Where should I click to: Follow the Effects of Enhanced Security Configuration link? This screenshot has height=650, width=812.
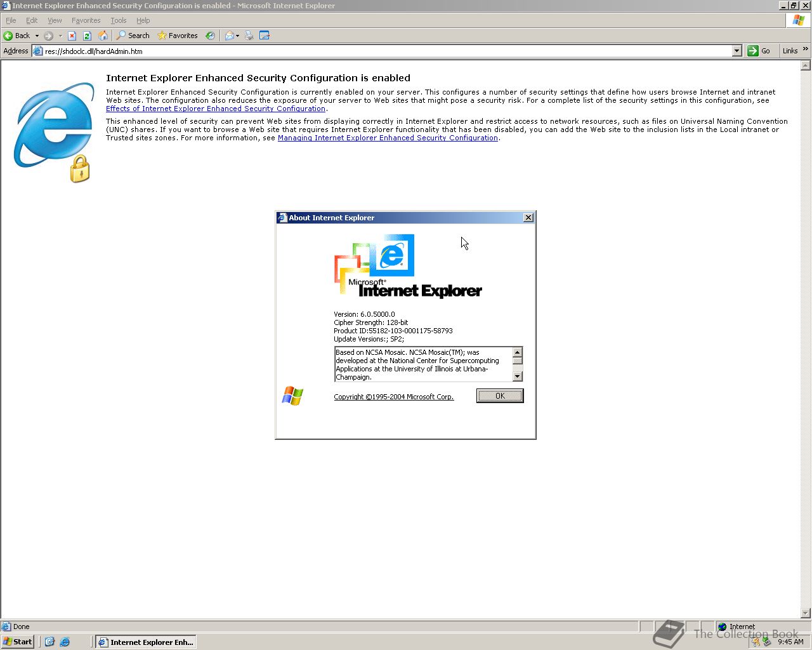tap(216, 109)
